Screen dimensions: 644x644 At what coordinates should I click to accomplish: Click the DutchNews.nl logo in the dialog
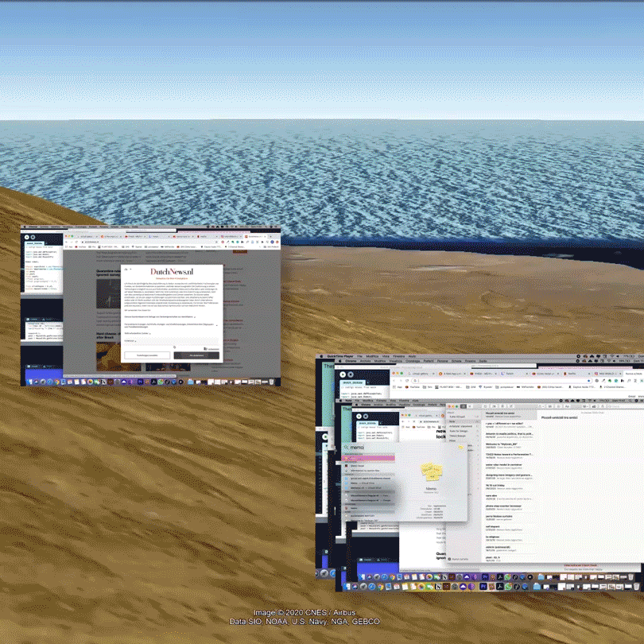coord(172,272)
